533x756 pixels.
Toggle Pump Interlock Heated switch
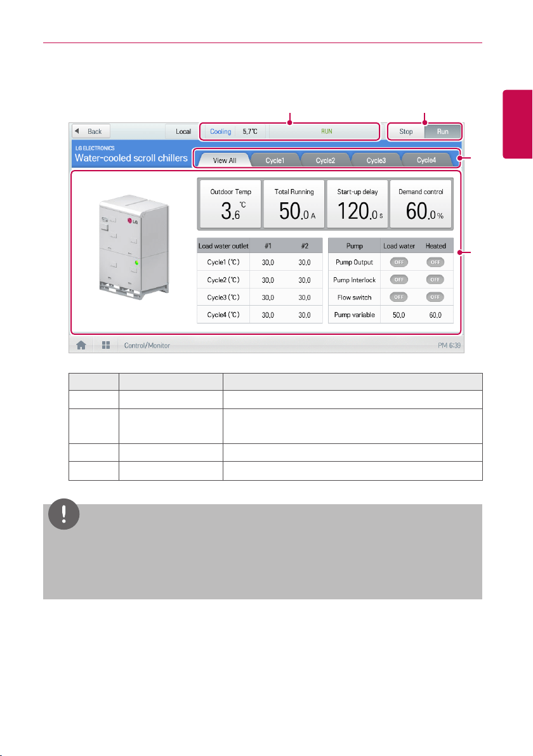(x=435, y=280)
